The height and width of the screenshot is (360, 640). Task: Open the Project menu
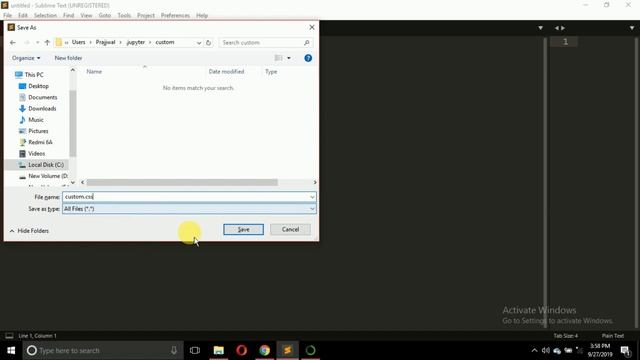pyautogui.click(x=146, y=15)
